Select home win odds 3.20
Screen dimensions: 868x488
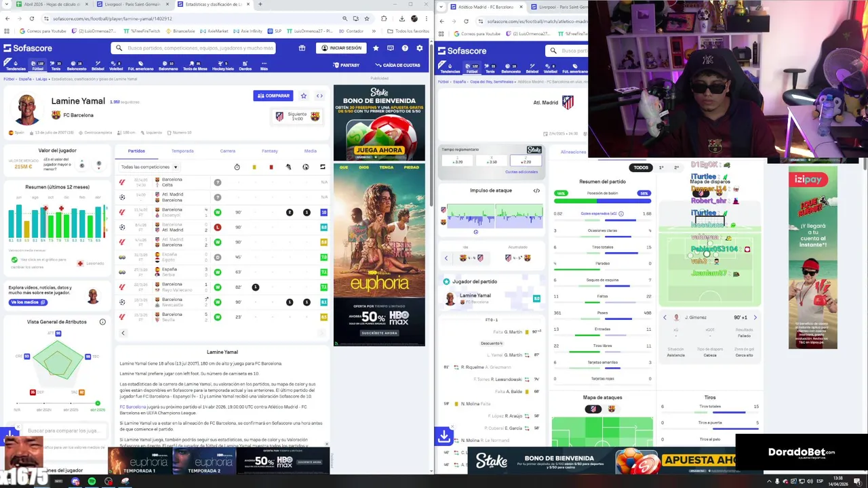[x=458, y=161]
